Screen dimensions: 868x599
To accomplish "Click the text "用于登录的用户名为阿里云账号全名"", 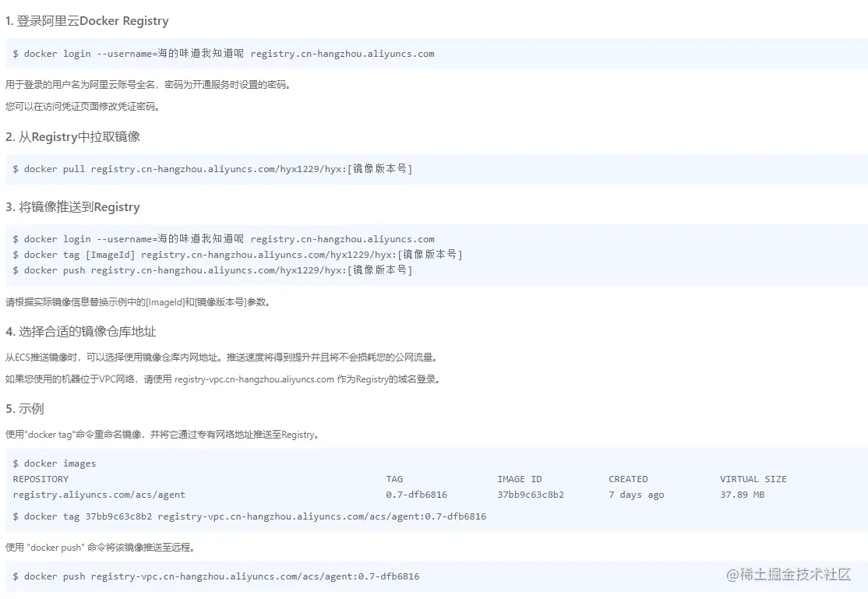I will click(83, 85).
